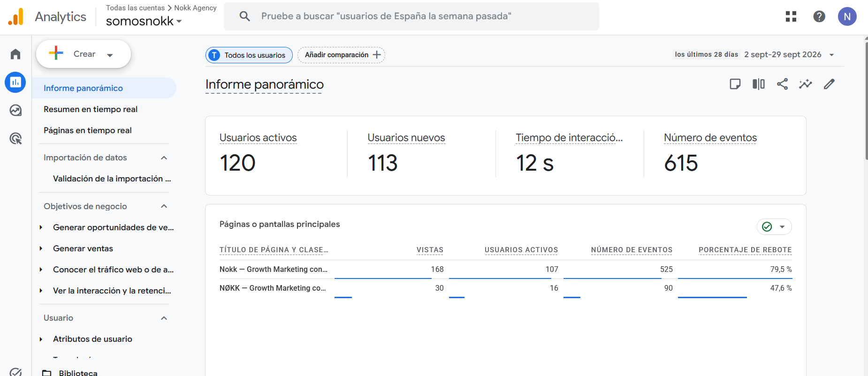
Task: Click the search magnifier icon
Action: coord(244,16)
